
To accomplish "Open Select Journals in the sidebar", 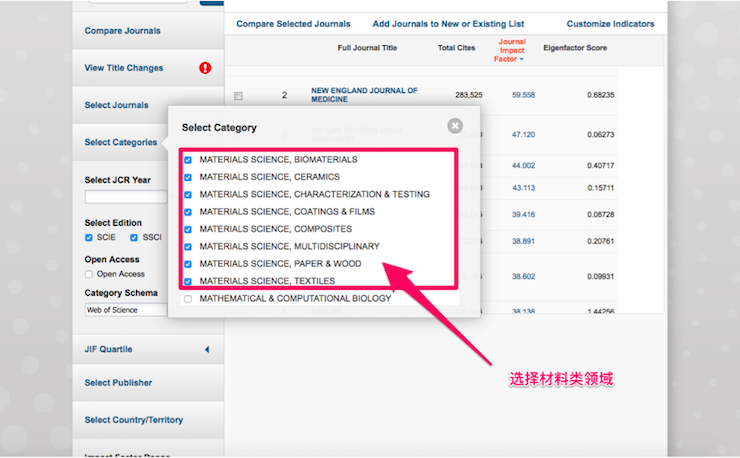I will pos(116,105).
